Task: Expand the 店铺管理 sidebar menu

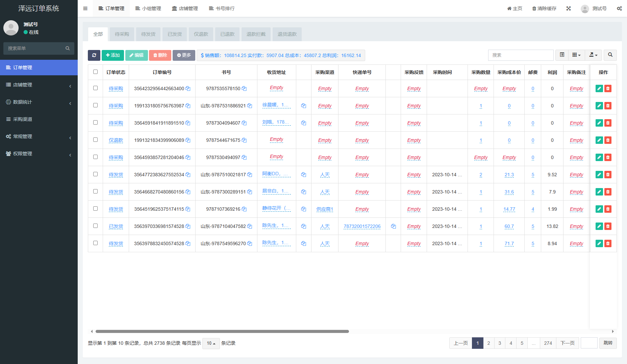Action: click(x=39, y=85)
